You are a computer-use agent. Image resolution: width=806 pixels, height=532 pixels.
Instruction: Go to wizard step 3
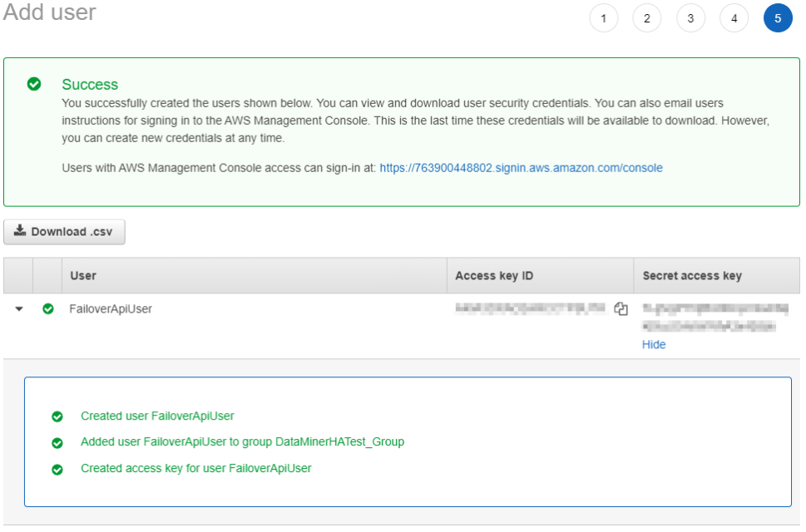tap(690, 18)
